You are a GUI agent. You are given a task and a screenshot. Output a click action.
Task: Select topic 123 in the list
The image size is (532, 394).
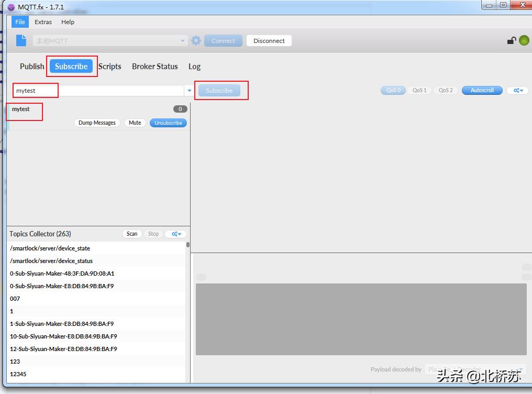pyautogui.click(x=96, y=362)
